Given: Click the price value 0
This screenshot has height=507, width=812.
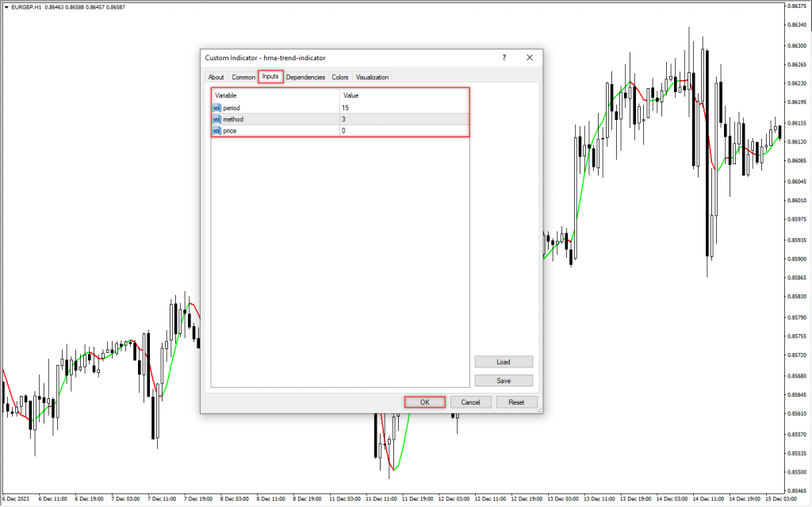Looking at the screenshot, I should click(x=343, y=131).
